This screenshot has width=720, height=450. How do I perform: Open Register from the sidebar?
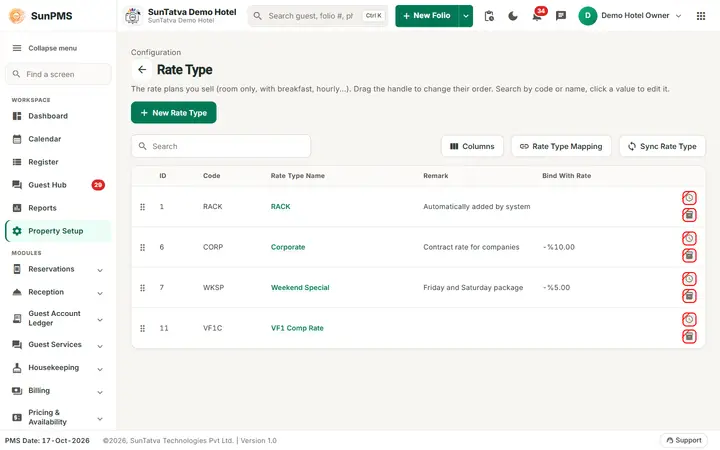[58, 162]
